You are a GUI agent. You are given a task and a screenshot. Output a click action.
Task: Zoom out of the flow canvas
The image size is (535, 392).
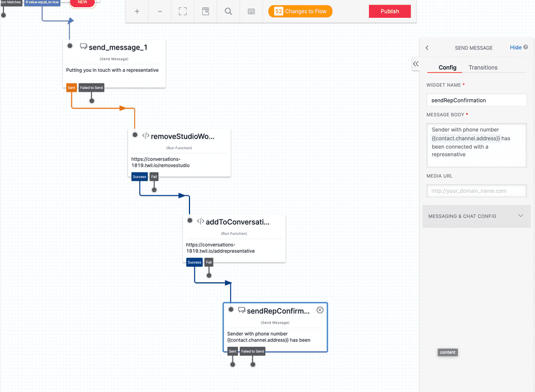[159, 11]
